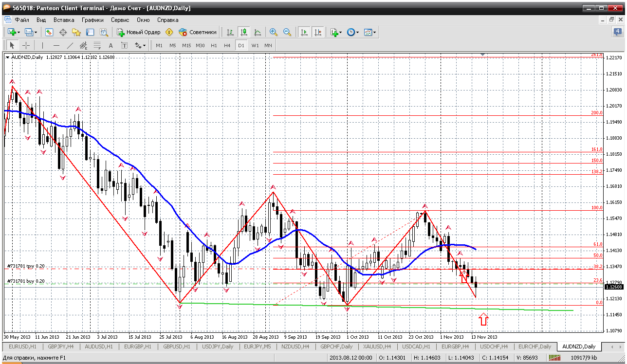Switch to the EURUSD,H1 chart tab

pyautogui.click(x=22, y=346)
